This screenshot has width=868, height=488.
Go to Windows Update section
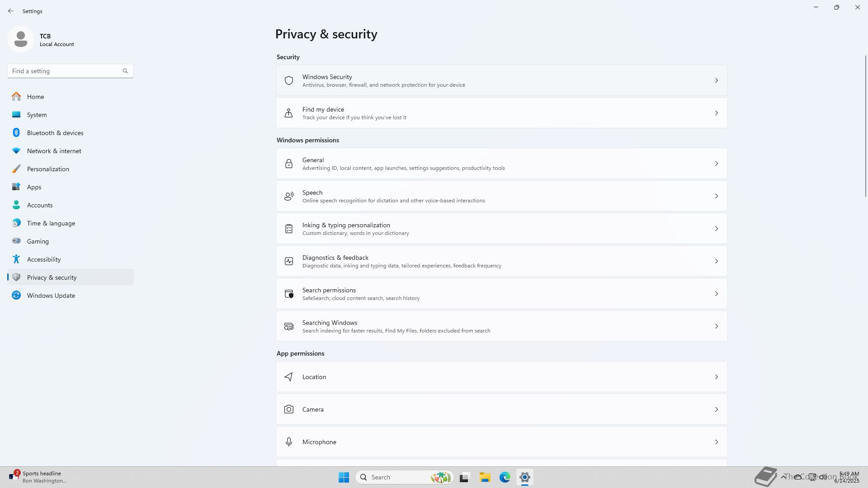51,296
